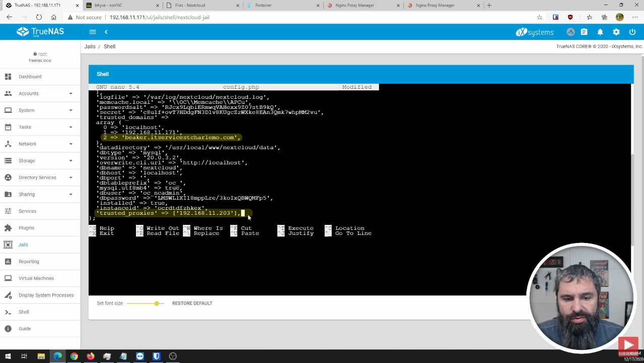Open a new browser tab
Image resolution: width=644 pixels, height=363 pixels.
[489, 6]
